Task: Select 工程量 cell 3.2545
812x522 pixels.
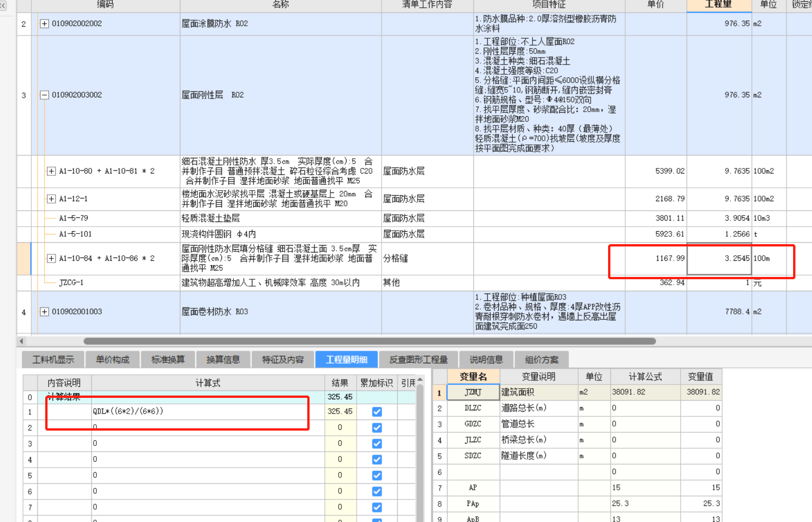Action: tap(719, 258)
